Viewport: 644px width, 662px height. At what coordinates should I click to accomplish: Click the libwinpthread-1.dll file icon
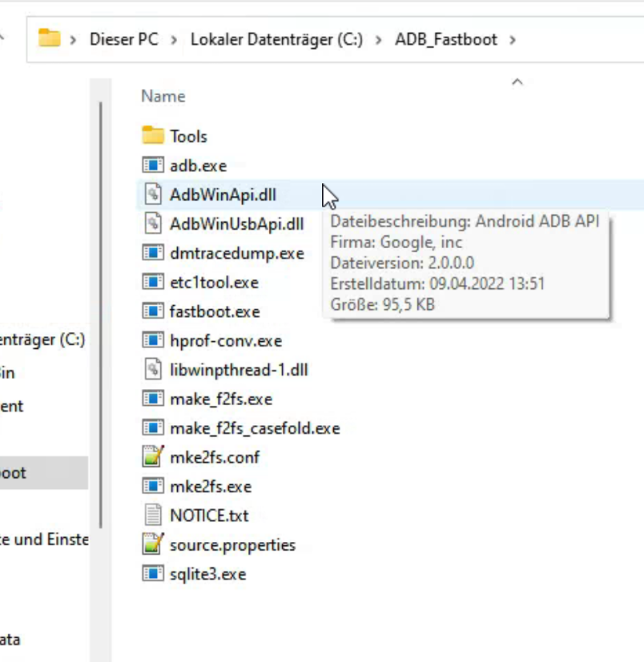152,370
